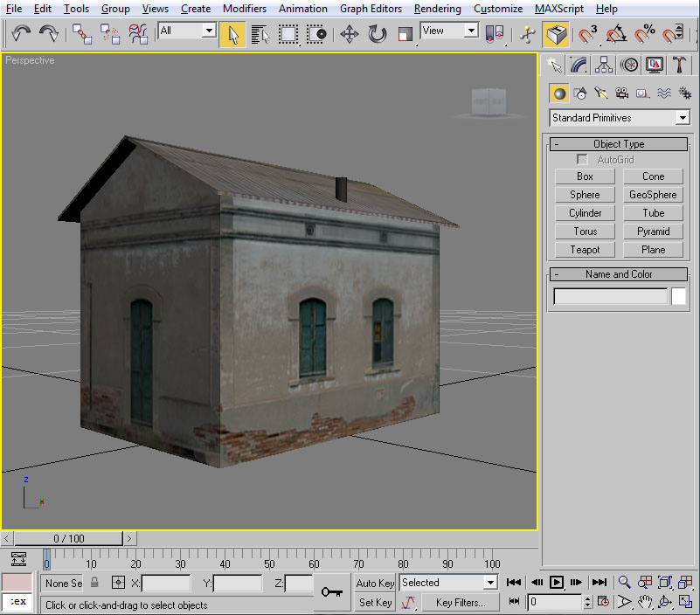Image resolution: width=700 pixels, height=615 pixels.
Task: Expand the selection filter All dropdown
Action: point(208,31)
